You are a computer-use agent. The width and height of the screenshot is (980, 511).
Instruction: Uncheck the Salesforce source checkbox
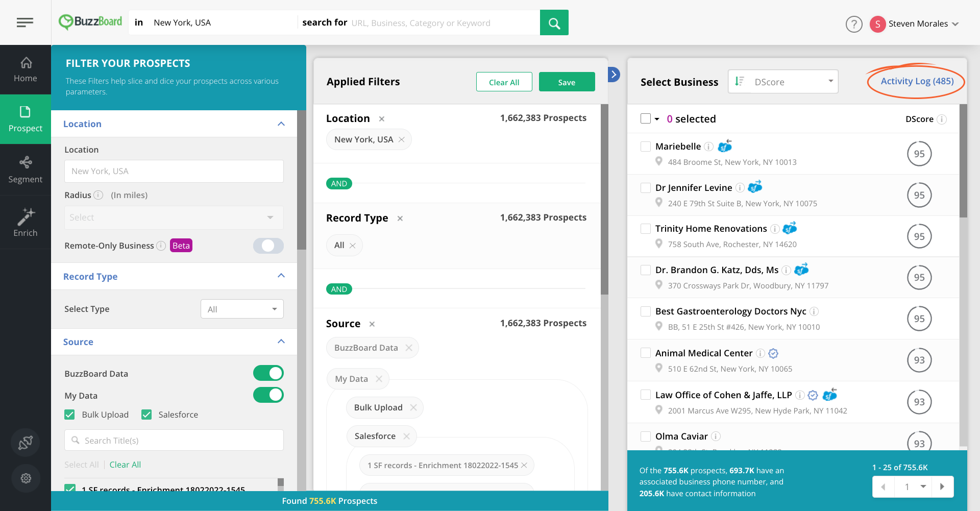click(146, 415)
